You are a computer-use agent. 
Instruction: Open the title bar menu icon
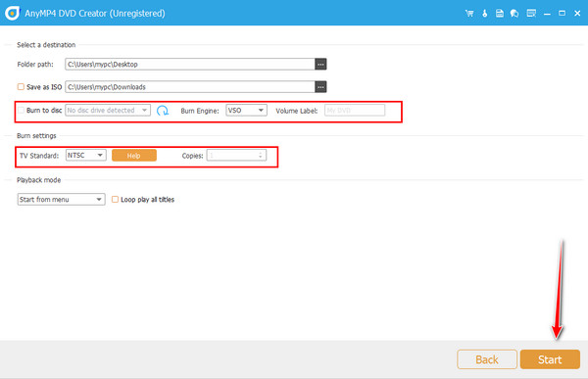tap(531, 14)
